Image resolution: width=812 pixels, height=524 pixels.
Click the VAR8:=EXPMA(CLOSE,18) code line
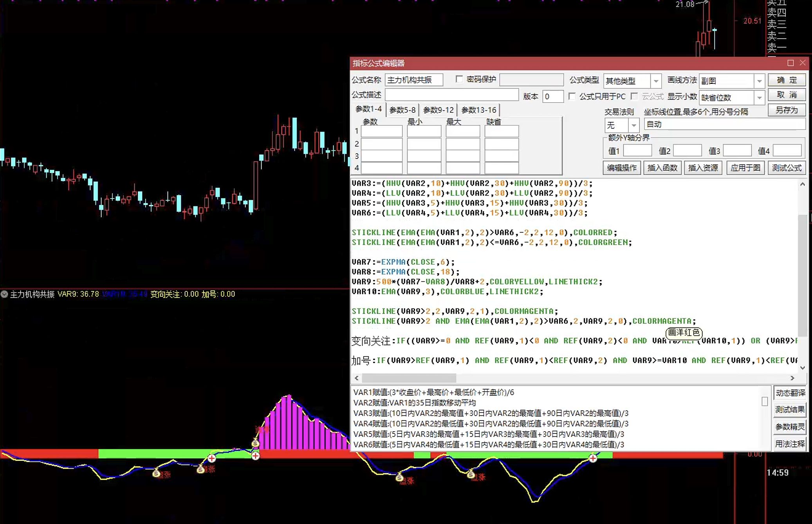[406, 272]
